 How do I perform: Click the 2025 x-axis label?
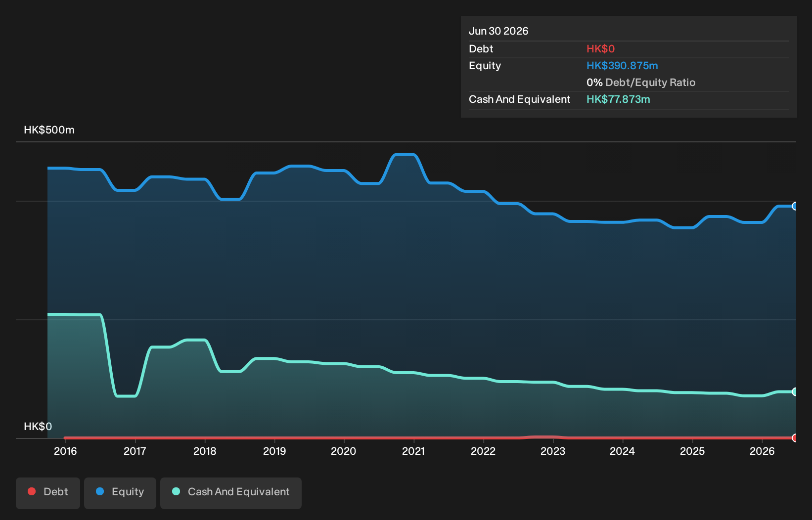click(692, 451)
